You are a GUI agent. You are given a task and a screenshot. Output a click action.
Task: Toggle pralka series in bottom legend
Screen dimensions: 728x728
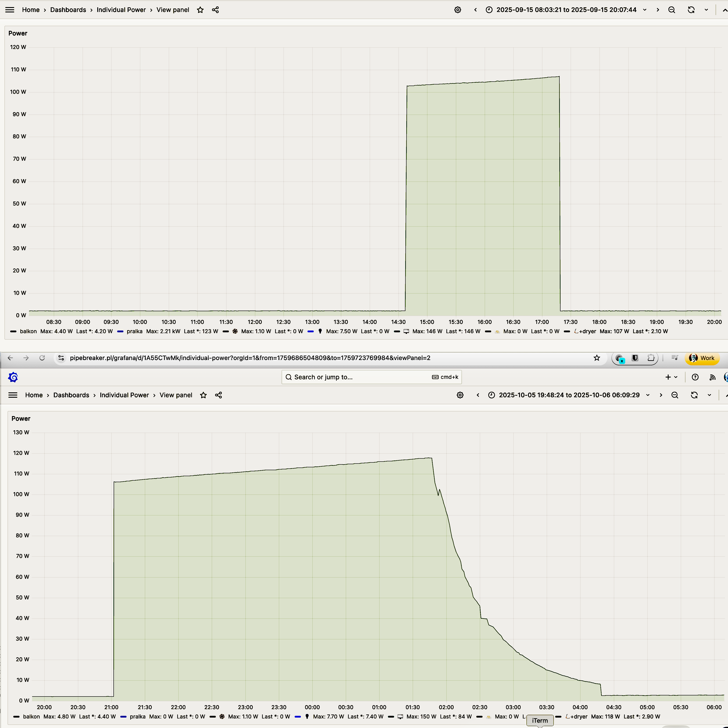click(x=137, y=716)
